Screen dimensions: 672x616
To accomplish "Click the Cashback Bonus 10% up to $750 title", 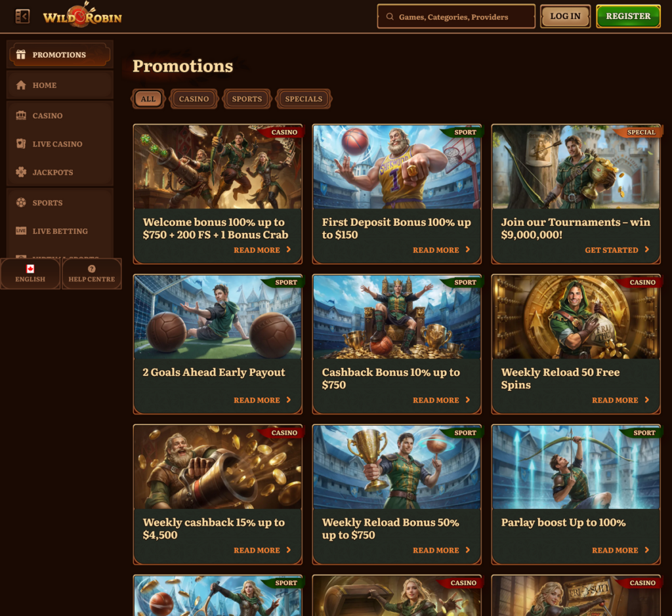I will [391, 379].
